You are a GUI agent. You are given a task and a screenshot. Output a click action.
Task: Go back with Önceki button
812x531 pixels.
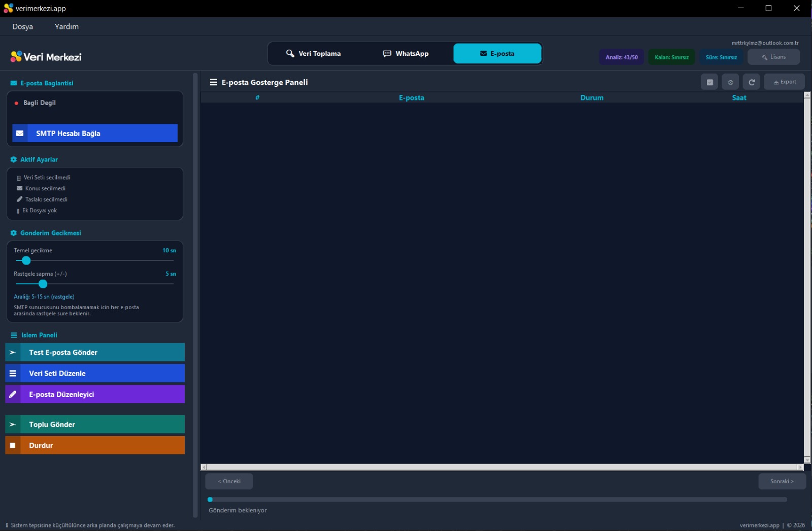coord(229,481)
